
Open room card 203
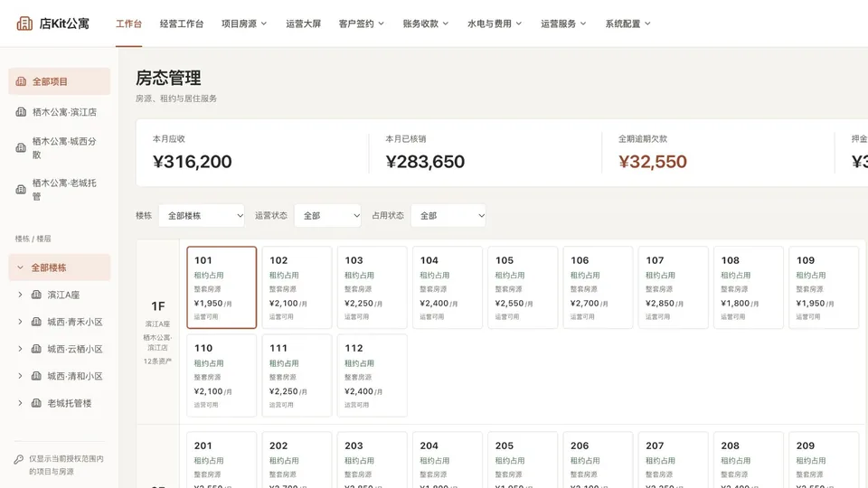(372, 460)
